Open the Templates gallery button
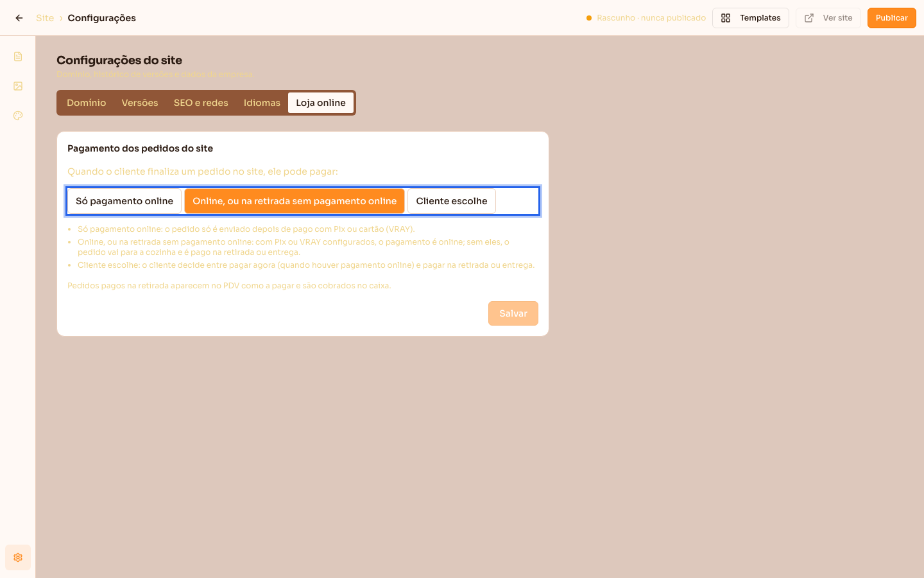This screenshot has width=924, height=578. (x=751, y=18)
